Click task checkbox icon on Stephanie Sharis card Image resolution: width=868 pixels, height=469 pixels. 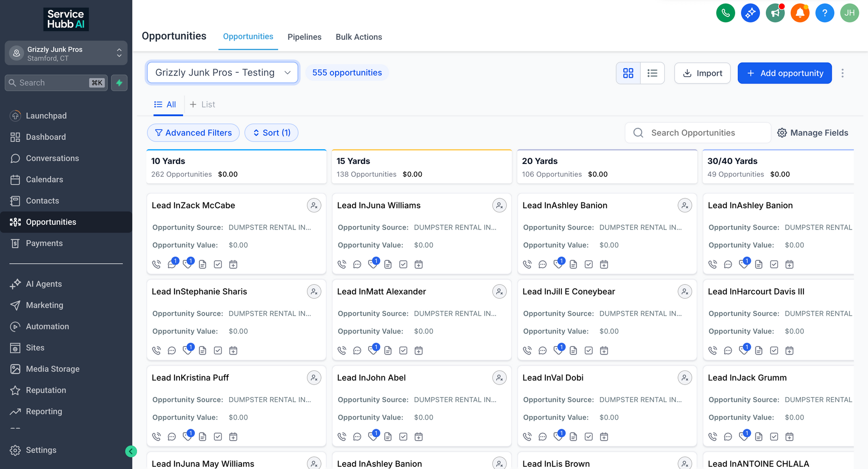click(x=218, y=351)
